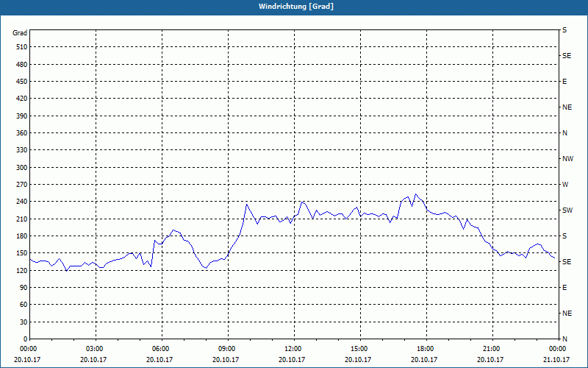Click the "E" compass label level with 90
Screen dimensions: 588x368
tap(564, 288)
